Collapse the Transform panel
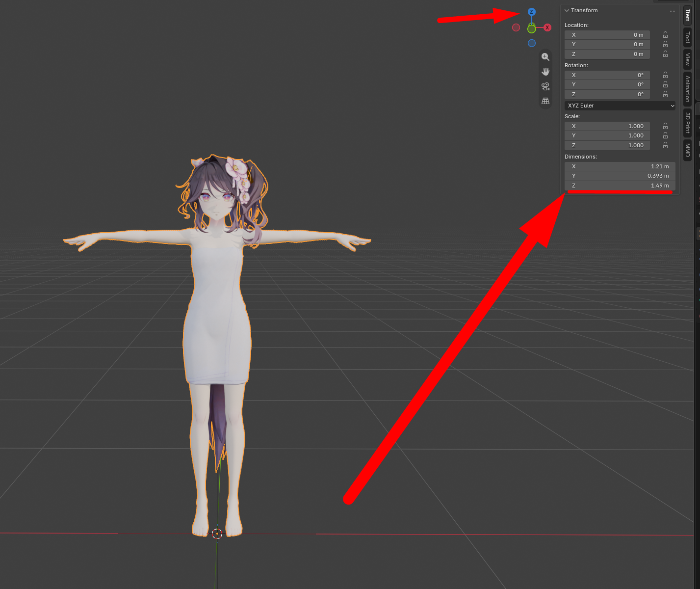The image size is (700, 589). pos(567,10)
